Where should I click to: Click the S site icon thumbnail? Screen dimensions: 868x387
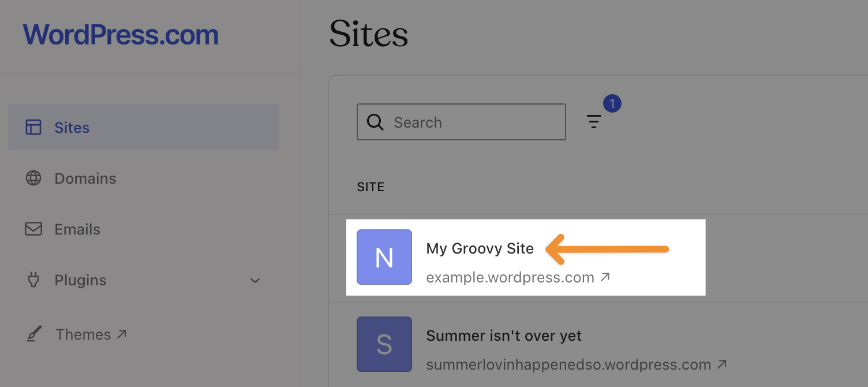[x=384, y=344]
